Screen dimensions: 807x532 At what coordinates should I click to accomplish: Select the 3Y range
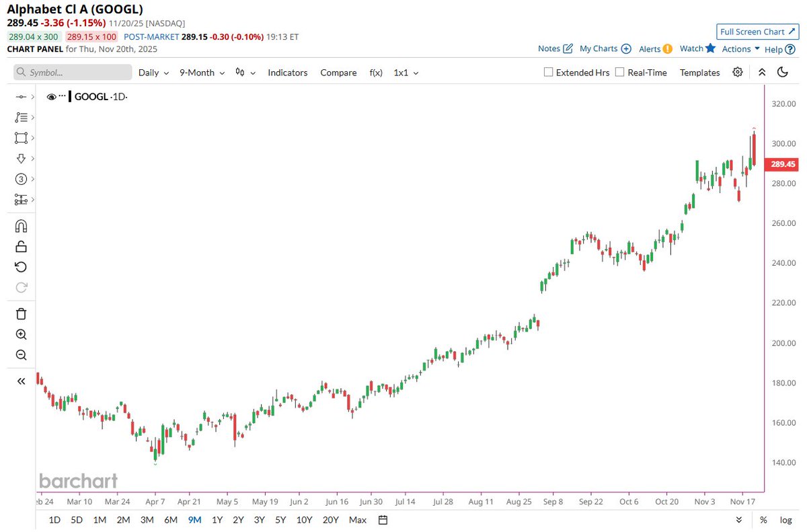pos(260,519)
